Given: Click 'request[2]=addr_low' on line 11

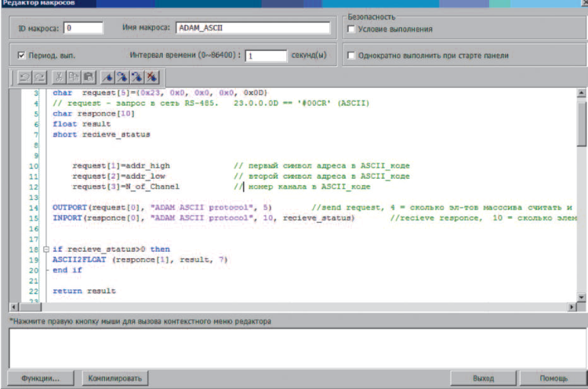Looking at the screenshot, I should pyautogui.click(x=118, y=176).
